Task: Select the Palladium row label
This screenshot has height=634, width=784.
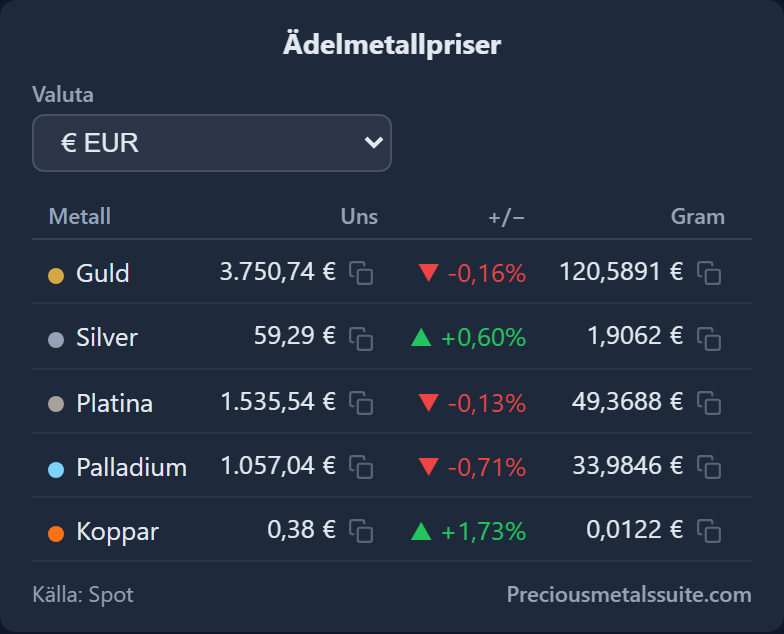Action: pyautogui.click(x=132, y=468)
